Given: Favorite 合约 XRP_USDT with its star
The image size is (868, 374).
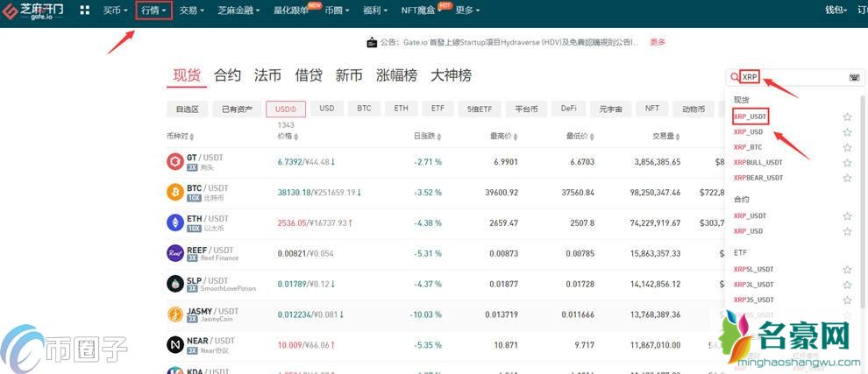Looking at the screenshot, I should tap(847, 215).
